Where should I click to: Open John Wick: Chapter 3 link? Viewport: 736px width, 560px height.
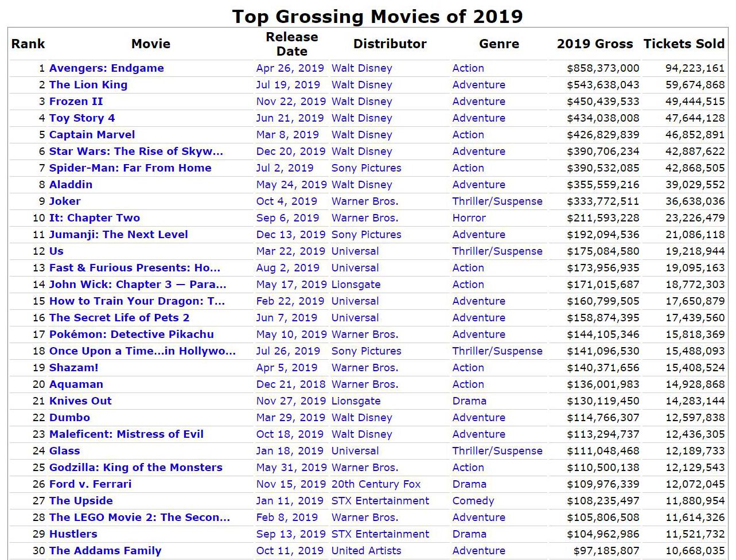138,284
